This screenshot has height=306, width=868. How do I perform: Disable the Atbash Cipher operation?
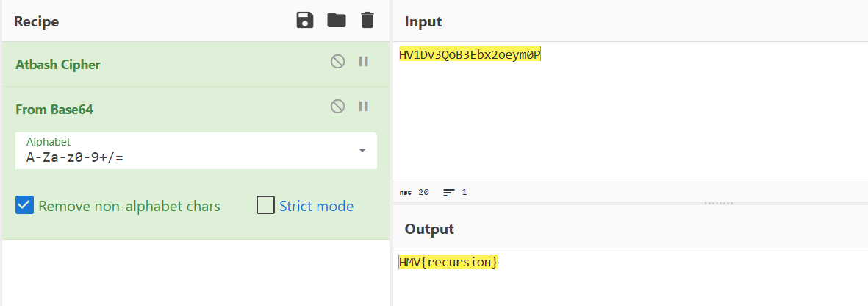point(337,62)
